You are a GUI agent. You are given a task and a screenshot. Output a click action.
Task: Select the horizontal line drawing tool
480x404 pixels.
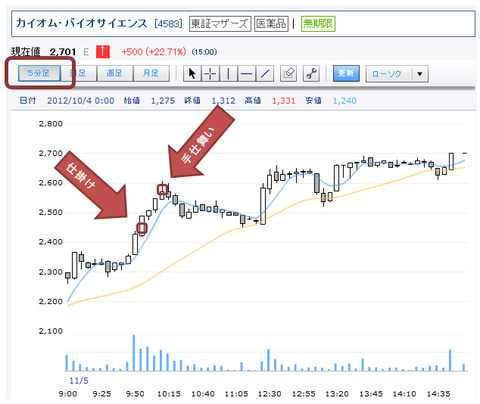246,73
